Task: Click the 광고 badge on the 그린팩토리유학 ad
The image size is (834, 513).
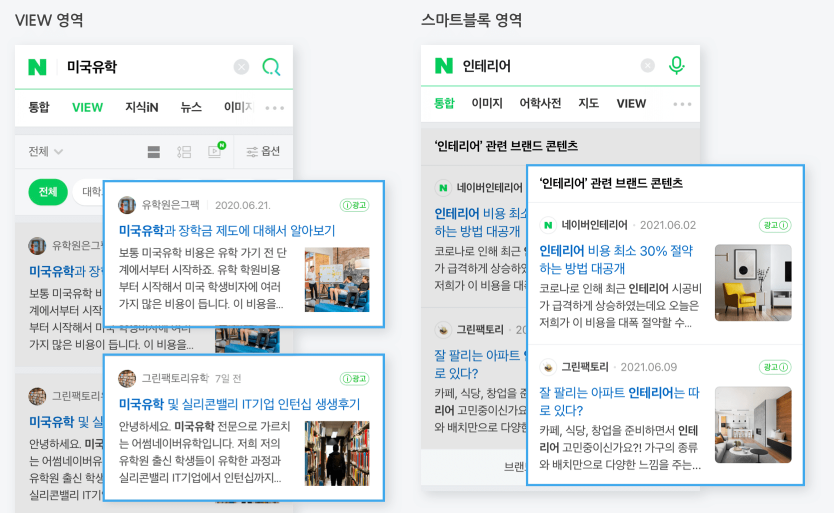Action: pyautogui.click(x=354, y=379)
